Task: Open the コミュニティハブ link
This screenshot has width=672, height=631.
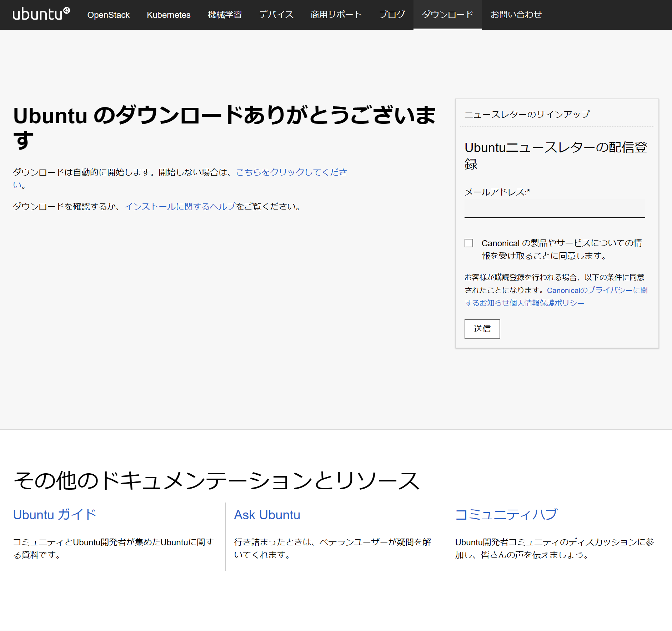Action: click(506, 515)
